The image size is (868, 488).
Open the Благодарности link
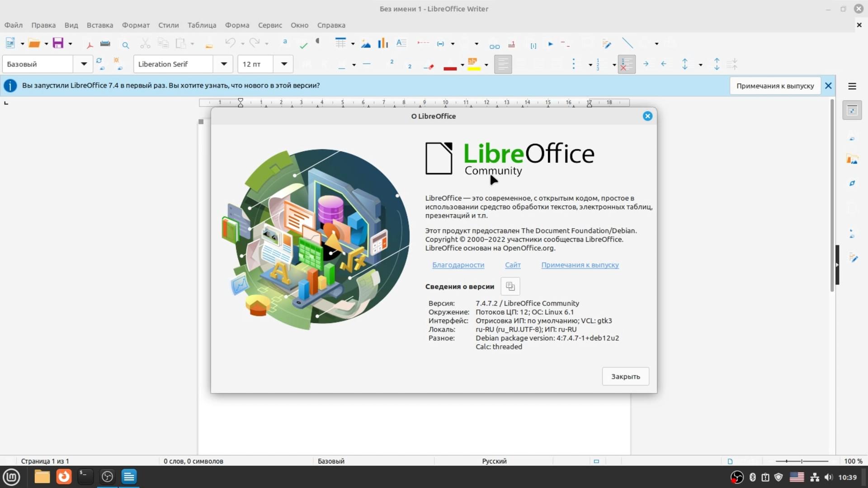coord(458,265)
